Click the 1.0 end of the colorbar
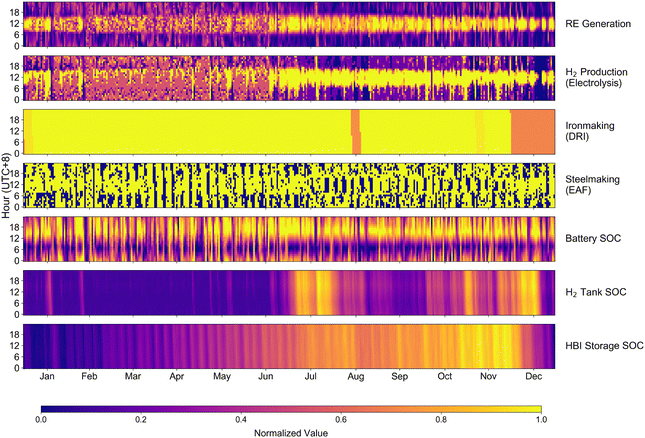Viewport: 645px width, 438px height. 541,409
